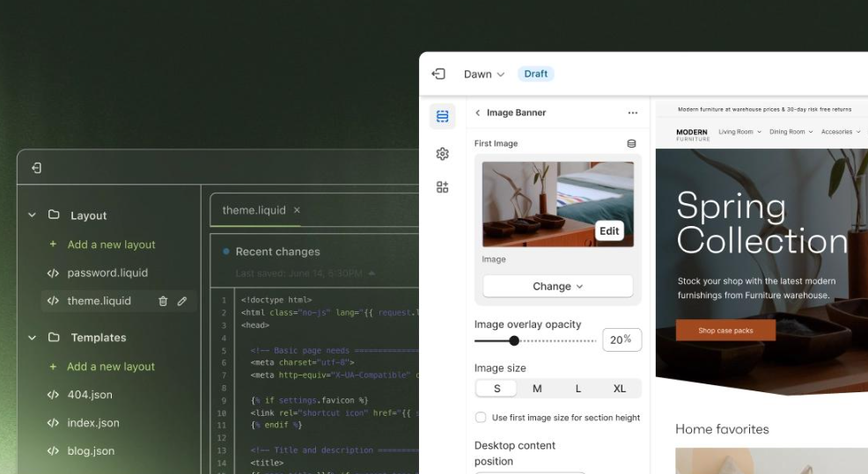Click the plus icon under Templates

tap(53, 366)
